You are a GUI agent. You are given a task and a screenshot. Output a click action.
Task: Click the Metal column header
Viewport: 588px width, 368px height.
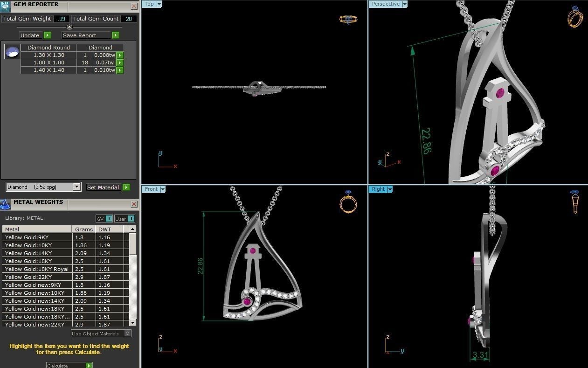[x=37, y=229]
